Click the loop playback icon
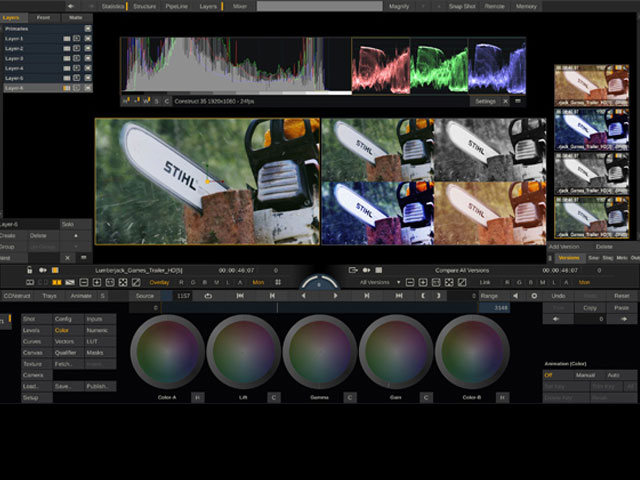Viewport: 640px width, 480px height. pyautogui.click(x=208, y=296)
